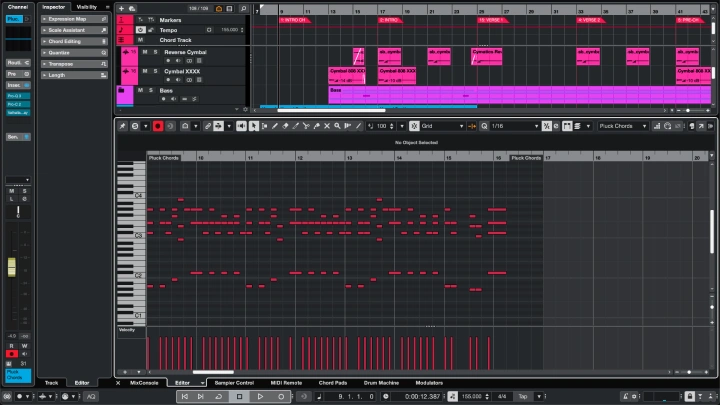
Task: Open the Sampler Control tab
Action: click(234, 382)
